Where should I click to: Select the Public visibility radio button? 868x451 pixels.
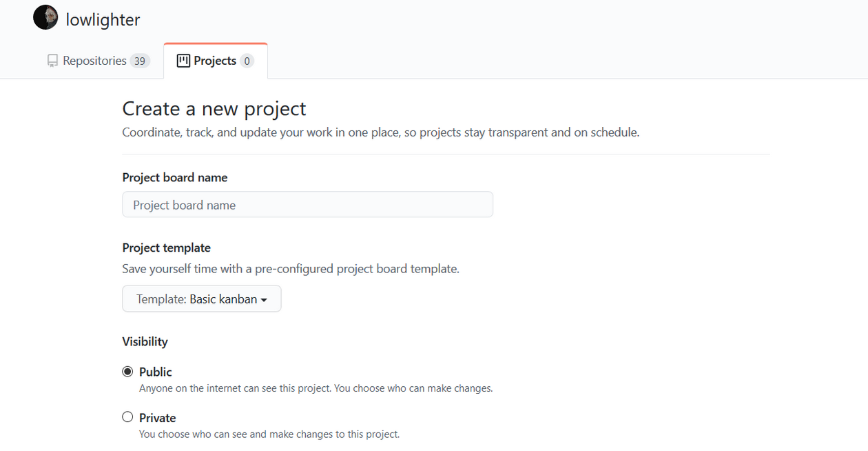[127, 371]
